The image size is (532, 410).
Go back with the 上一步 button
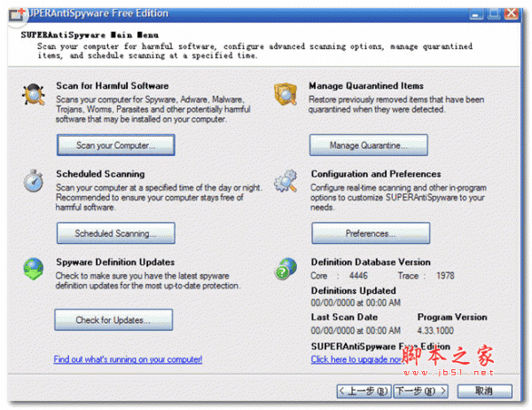pos(364,391)
